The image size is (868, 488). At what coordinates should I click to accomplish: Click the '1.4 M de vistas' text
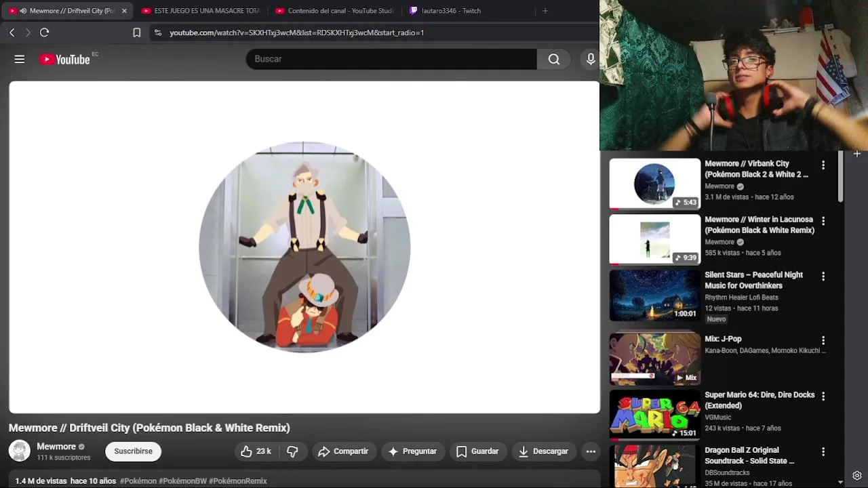point(41,481)
